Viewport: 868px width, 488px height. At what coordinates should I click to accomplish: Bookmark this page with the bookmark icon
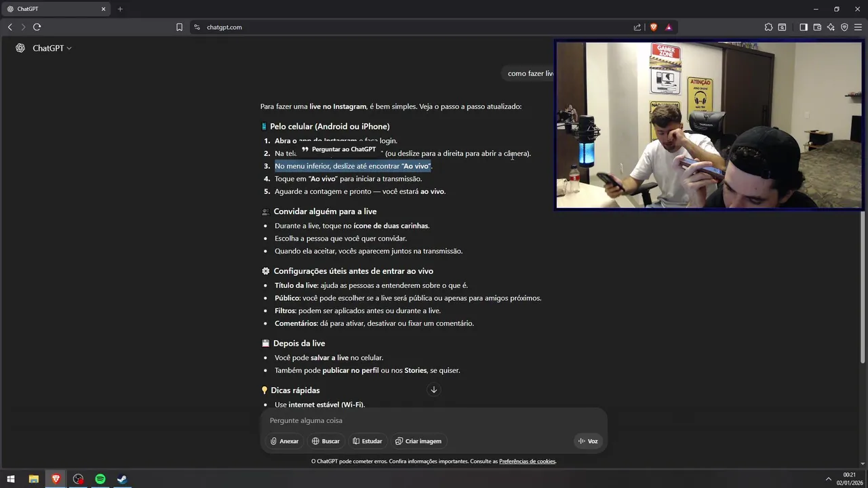pyautogui.click(x=179, y=27)
